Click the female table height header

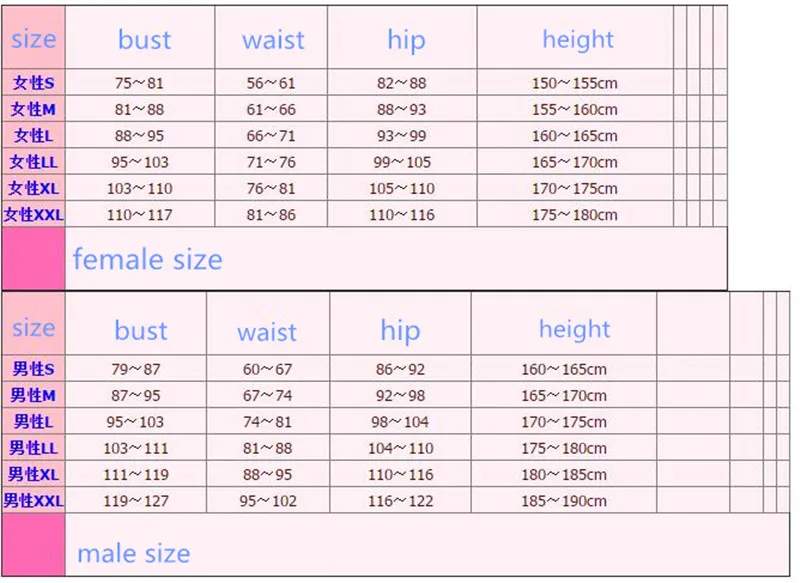coord(578,40)
